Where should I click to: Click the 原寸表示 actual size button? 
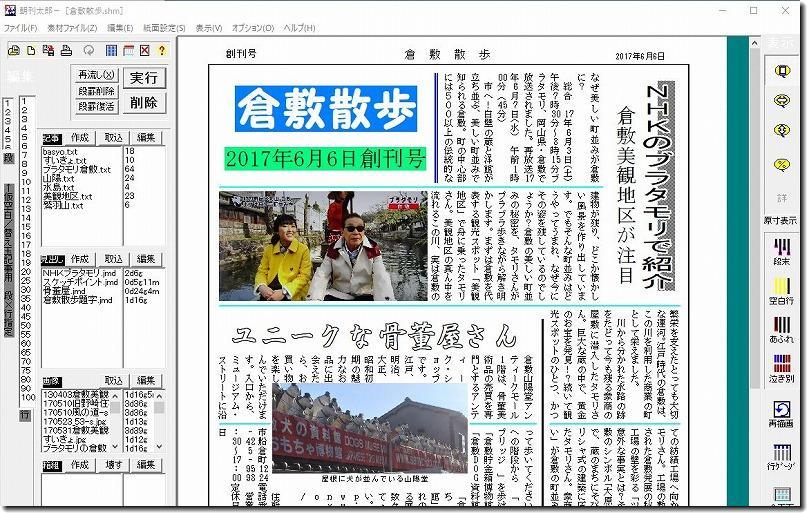point(780,221)
